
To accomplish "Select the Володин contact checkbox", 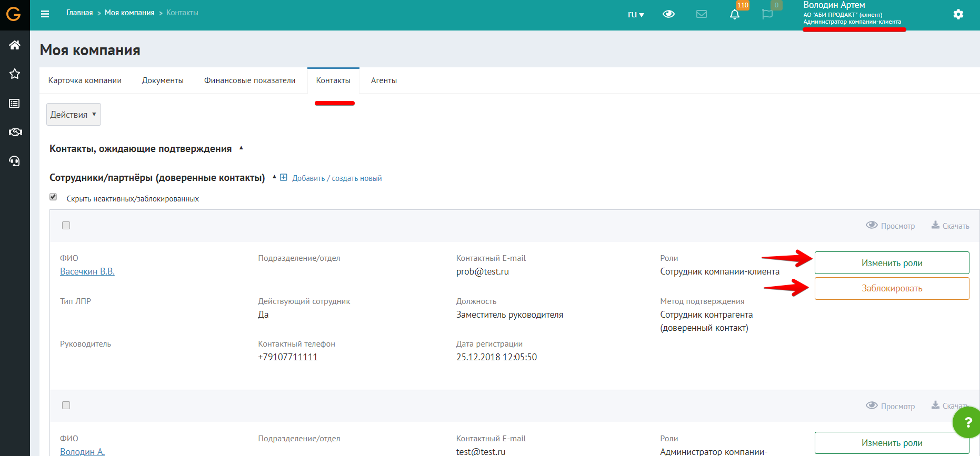I will coord(66,405).
